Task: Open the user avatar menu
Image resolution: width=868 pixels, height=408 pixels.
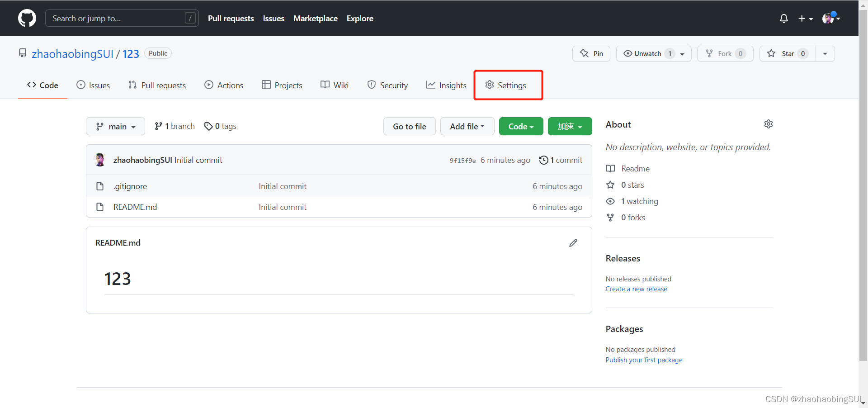Action: pyautogui.click(x=831, y=18)
